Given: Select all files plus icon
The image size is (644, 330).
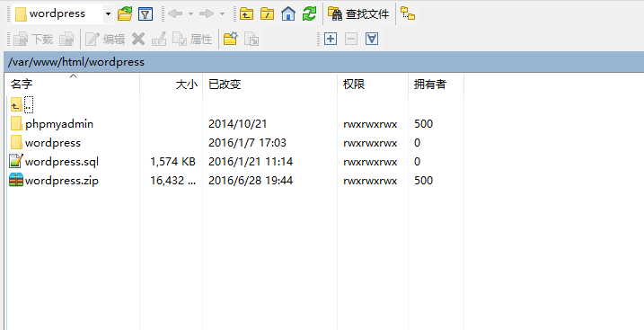Looking at the screenshot, I should [331, 39].
